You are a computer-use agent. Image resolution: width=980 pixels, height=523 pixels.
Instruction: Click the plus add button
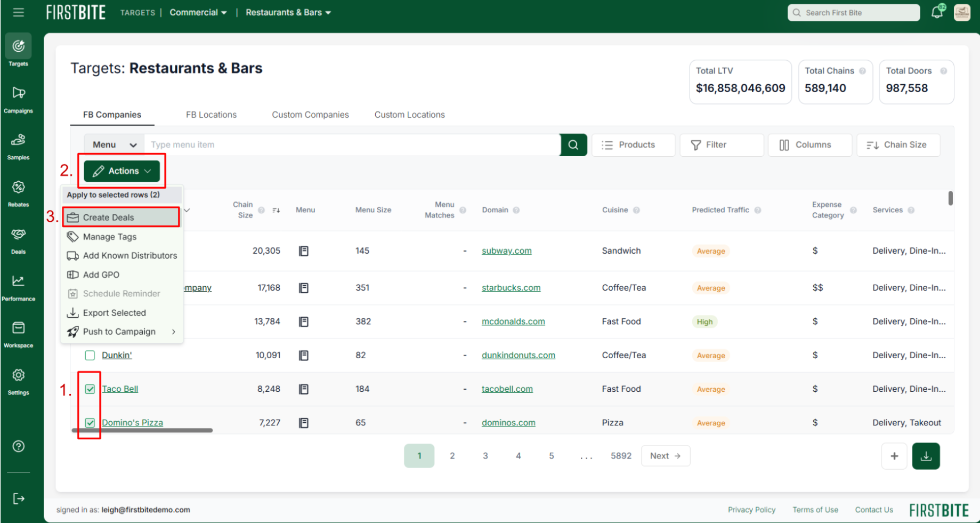pyautogui.click(x=894, y=456)
